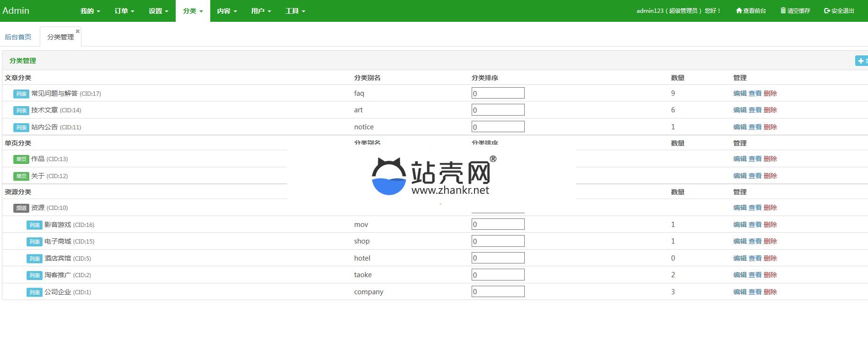Click the 淘客推广 category name
The image size is (868, 353).
58,275
